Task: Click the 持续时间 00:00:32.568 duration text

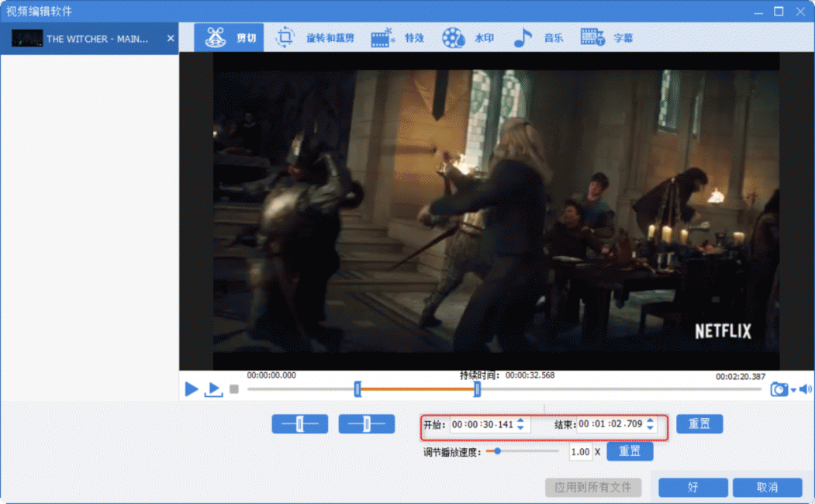Action: click(x=507, y=375)
